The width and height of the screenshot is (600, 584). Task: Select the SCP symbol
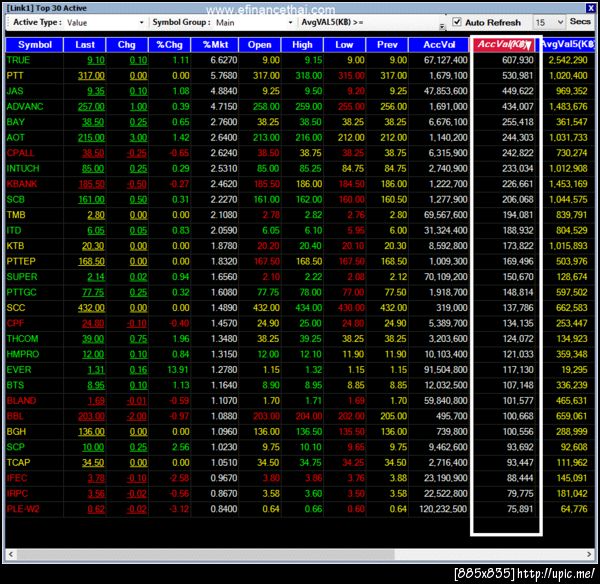(x=16, y=447)
